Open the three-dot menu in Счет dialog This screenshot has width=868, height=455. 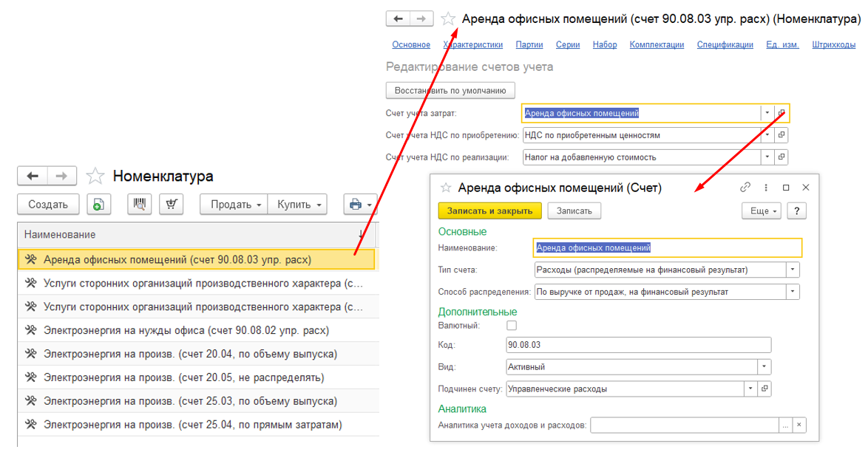(765, 188)
